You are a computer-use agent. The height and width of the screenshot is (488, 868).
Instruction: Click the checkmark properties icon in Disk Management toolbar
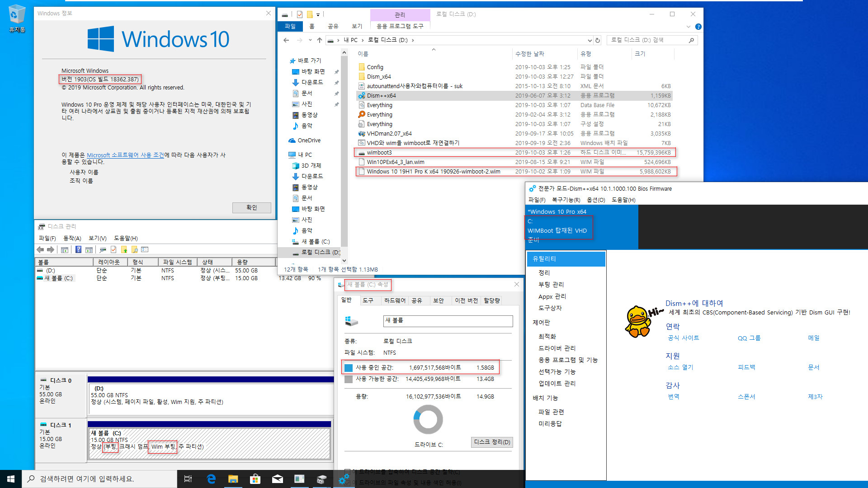coord(113,249)
